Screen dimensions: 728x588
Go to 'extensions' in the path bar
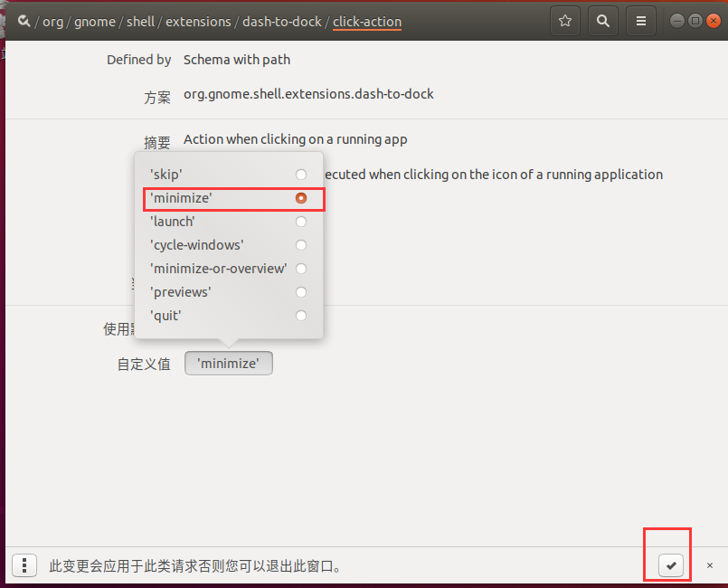point(198,22)
